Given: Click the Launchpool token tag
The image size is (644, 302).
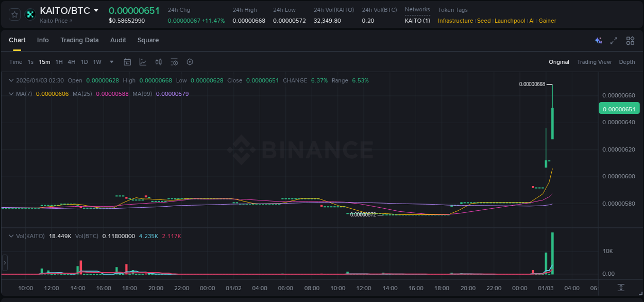Looking at the screenshot, I should pyautogui.click(x=510, y=21).
